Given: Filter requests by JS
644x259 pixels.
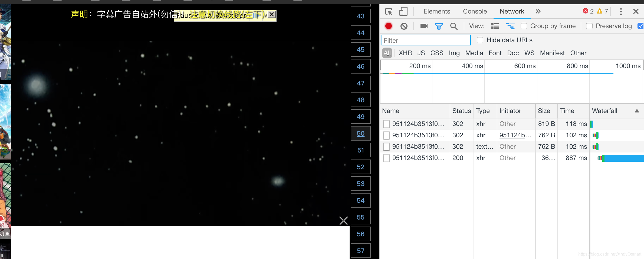Looking at the screenshot, I should (421, 53).
